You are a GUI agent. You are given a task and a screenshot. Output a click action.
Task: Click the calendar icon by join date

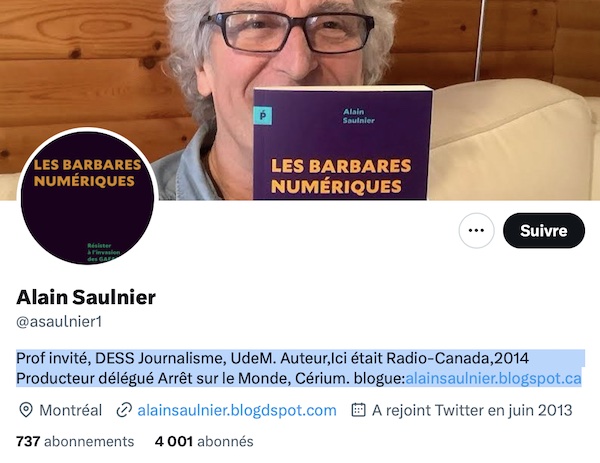[x=359, y=410]
